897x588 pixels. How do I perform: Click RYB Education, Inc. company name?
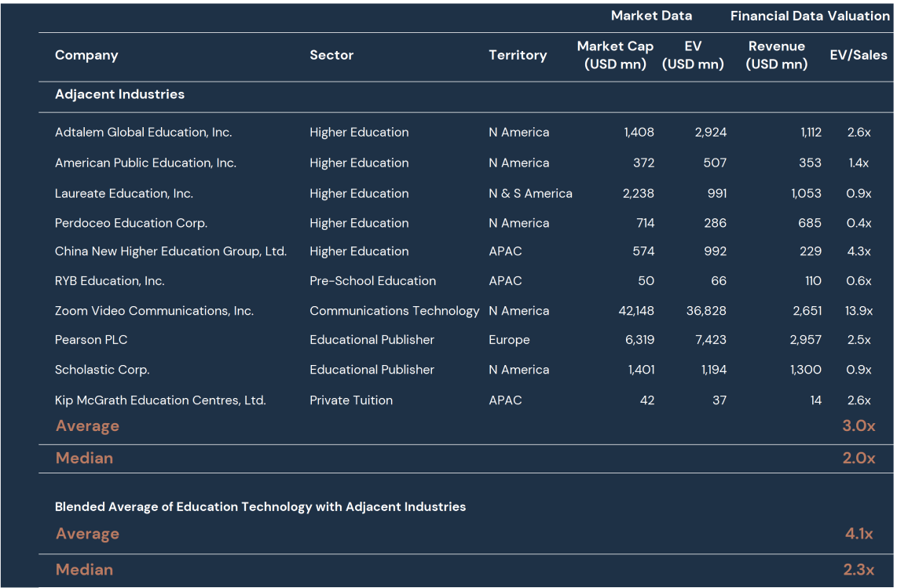(109, 281)
